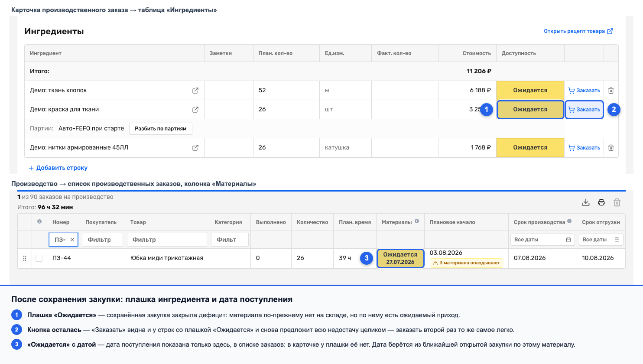Click the 3 материала опаздывают warning
Viewport: 643px width, 364px height.
[x=466, y=263]
